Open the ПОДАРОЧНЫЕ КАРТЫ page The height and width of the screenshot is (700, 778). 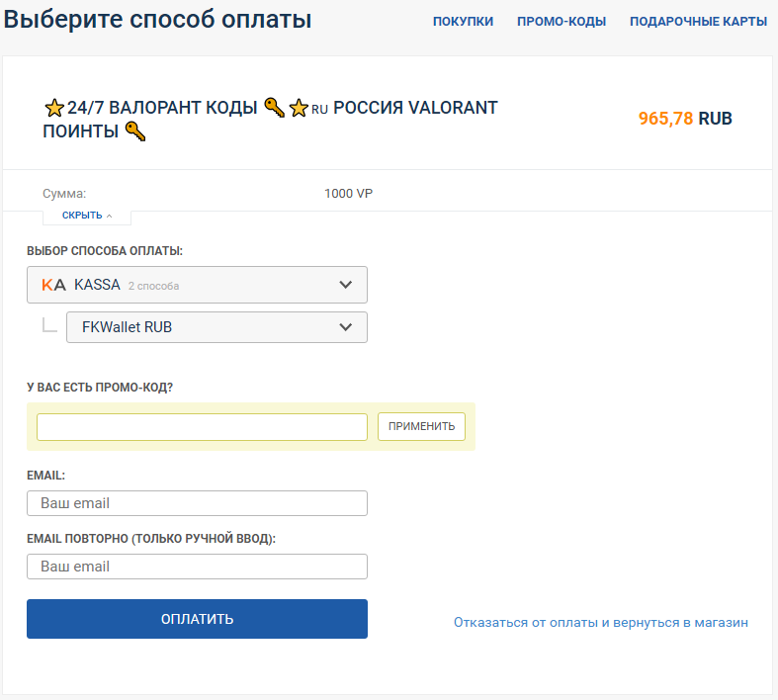(x=698, y=21)
